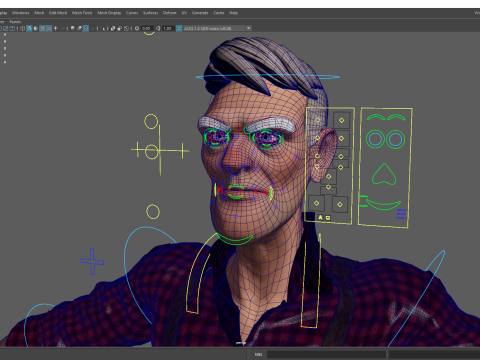480x360 pixels.
Task: Select the red control between the eyebrows
Action: click(x=238, y=128)
